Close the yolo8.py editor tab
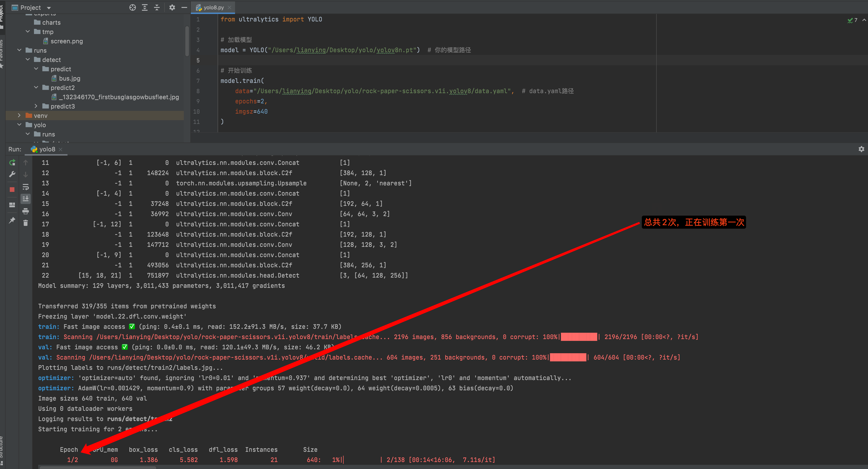This screenshot has height=469, width=868. click(229, 7)
